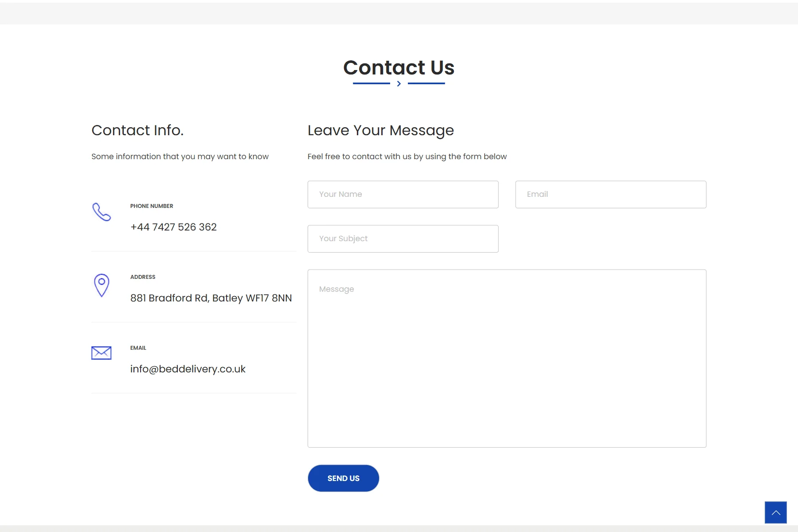This screenshot has width=798, height=532.
Task: Click the Leave Your Message heading
Action: 381,130
